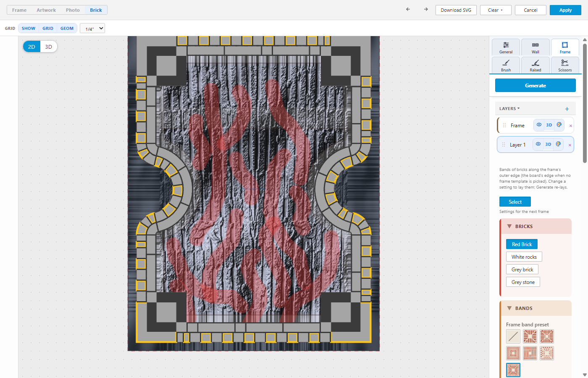Toggle the GRID snap option
The image size is (588, 378).
tap(48, 28)
